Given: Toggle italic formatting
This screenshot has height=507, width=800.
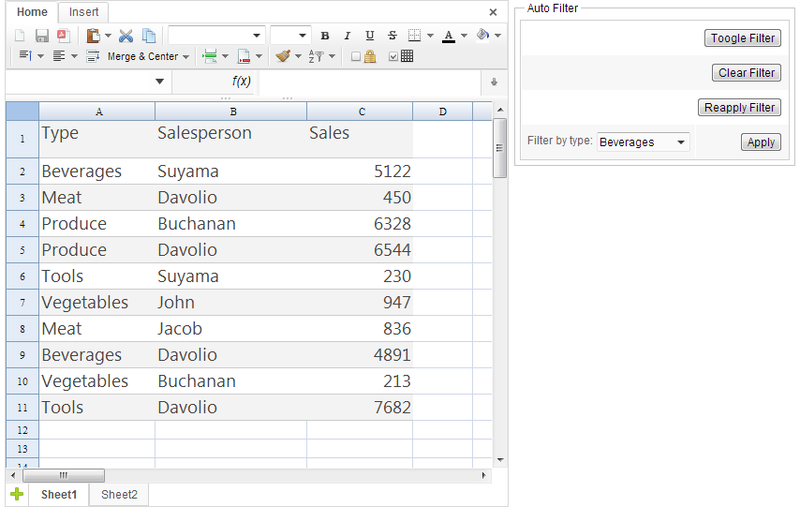Looking at the screenshot, I should (347, 35).
